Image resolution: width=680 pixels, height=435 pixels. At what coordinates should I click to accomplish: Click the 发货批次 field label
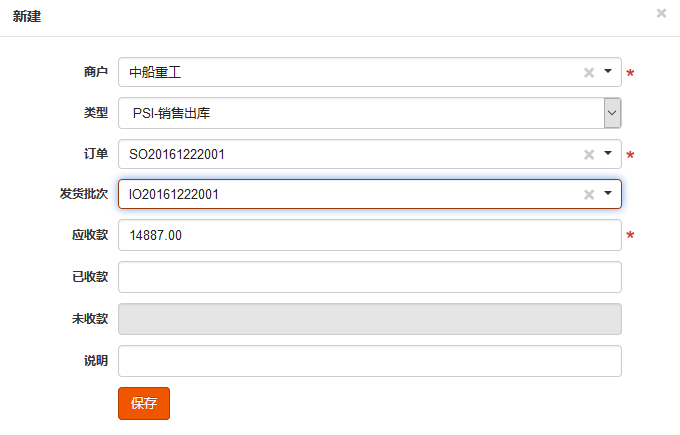[x=83, y=194]
